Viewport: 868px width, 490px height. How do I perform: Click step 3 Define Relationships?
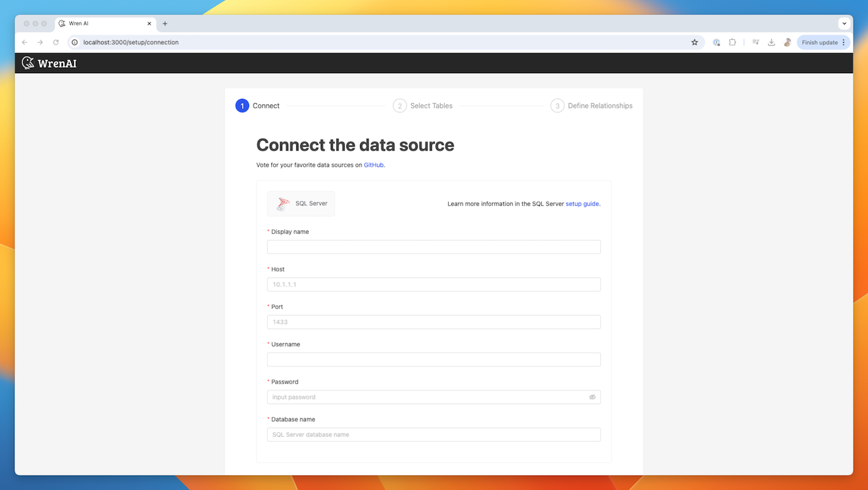pos(591,106)
